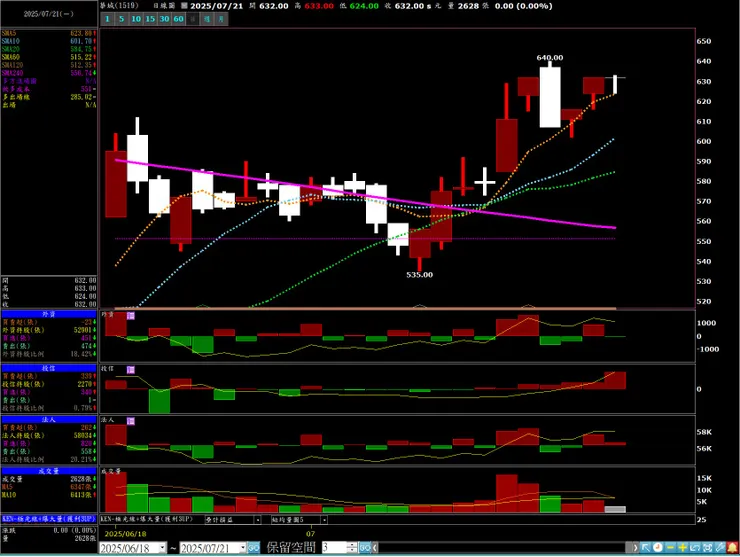
Task: Click the 保留空間 number input field
Action: tap(334, 548)
